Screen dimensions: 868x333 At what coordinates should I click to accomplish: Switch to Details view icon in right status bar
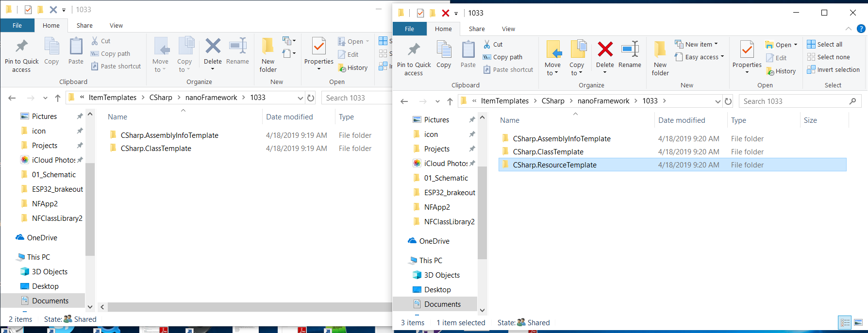tap(845, 323)
